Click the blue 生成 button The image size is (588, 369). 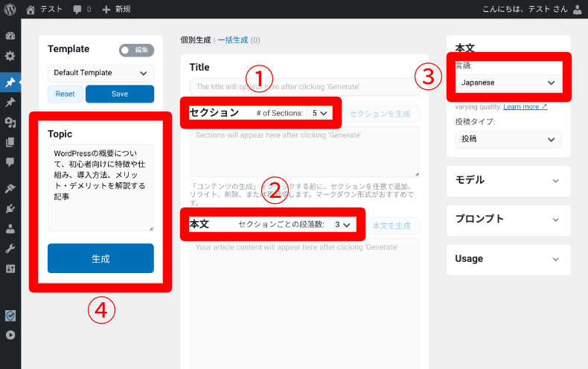(100, 258)
